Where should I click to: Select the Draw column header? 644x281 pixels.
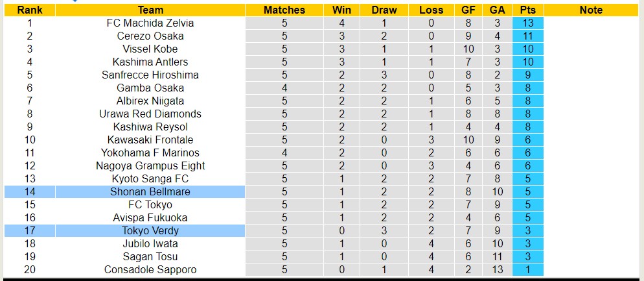(384, 10)
